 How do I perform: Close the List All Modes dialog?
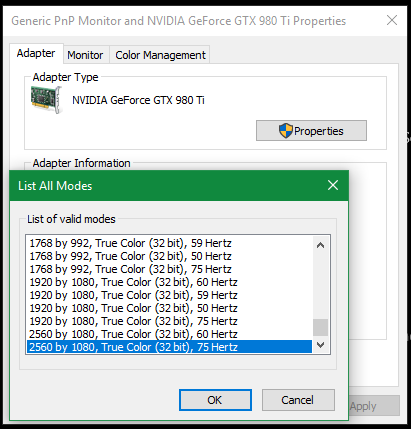[x=333, y=185]
